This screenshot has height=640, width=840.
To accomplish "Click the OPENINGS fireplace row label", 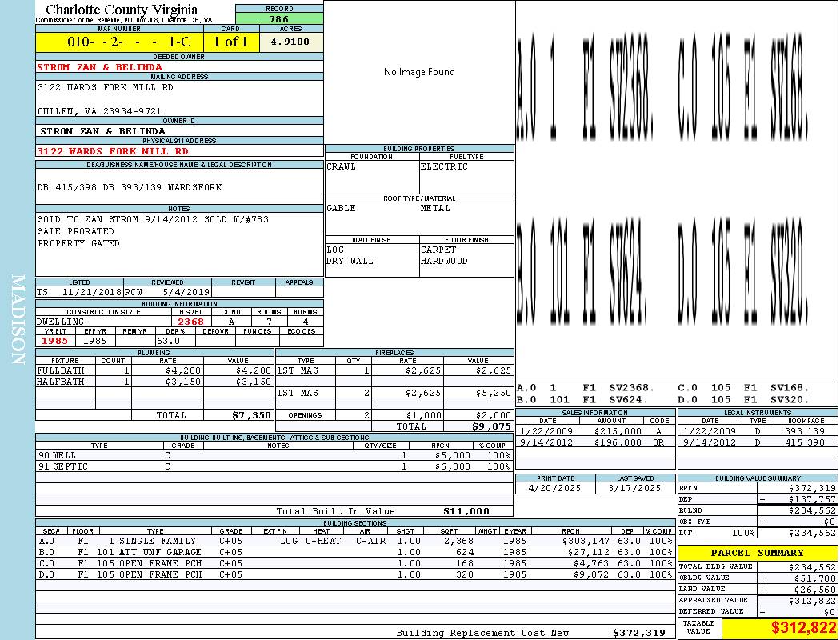I will coord(305,415).
